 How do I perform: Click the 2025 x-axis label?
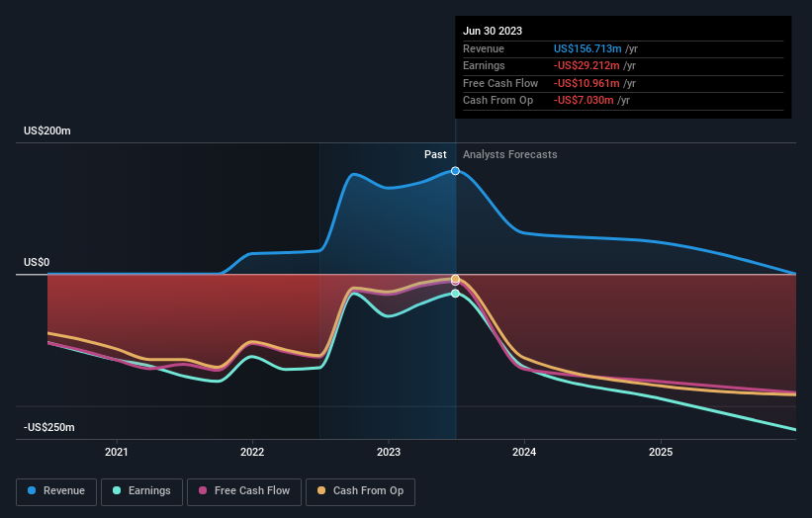(661, 452)
